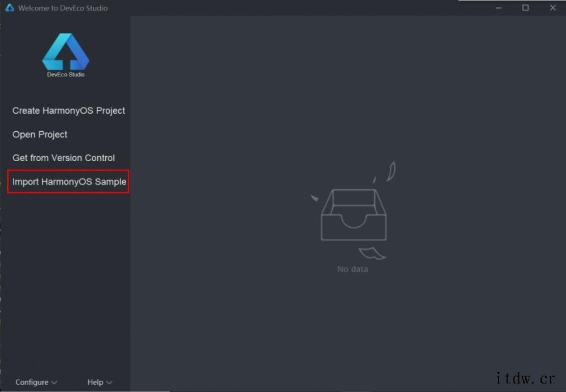Select Import HarmonyOS Sample
The height and width of the screenshot is (392, 566).
(x=69, y=182)
